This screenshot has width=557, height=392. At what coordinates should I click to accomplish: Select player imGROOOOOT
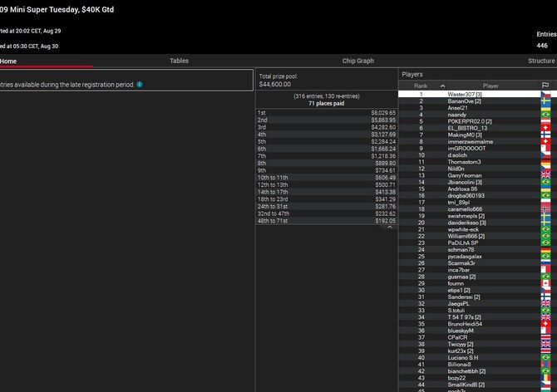point(466,148)
